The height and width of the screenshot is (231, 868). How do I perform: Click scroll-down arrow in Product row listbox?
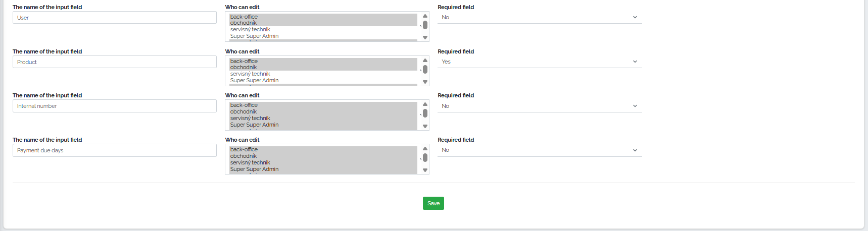(x=425, y=82)
